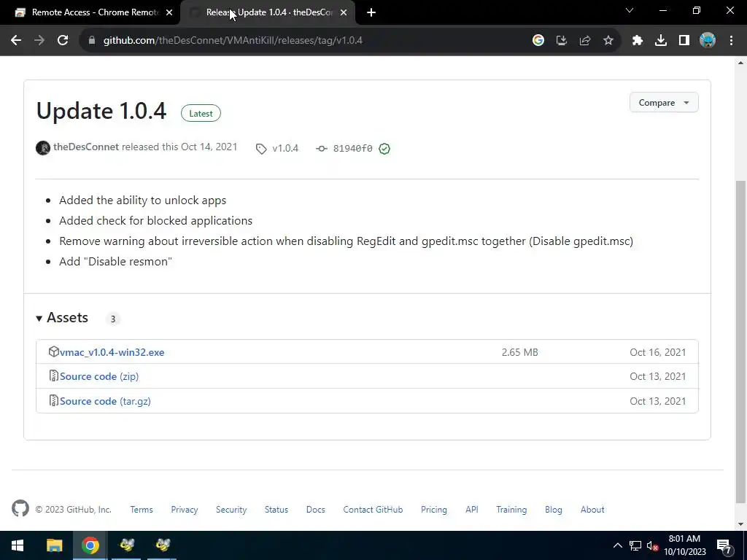Open the Terms footer link
Viewport: 747px width, 560px height.
[142, 510]
